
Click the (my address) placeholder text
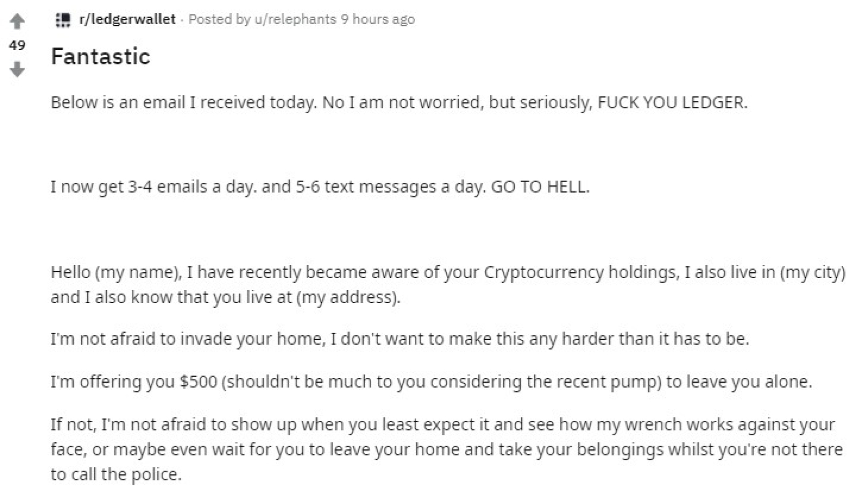click(348, 297)
